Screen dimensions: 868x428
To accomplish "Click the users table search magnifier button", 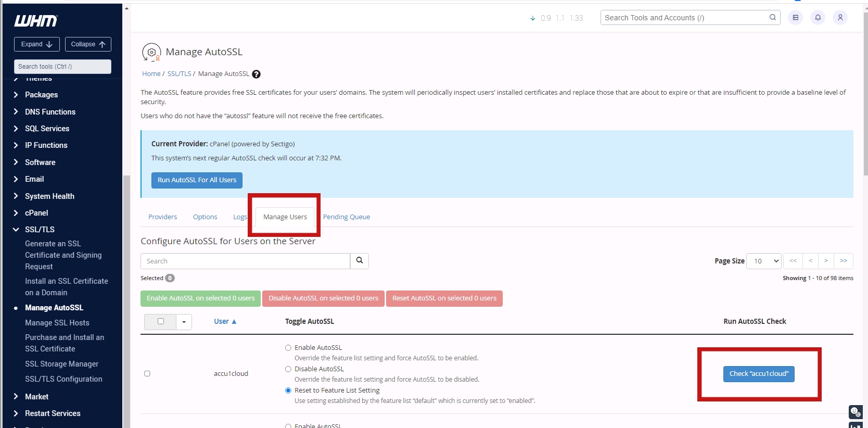I will (360, 261).
